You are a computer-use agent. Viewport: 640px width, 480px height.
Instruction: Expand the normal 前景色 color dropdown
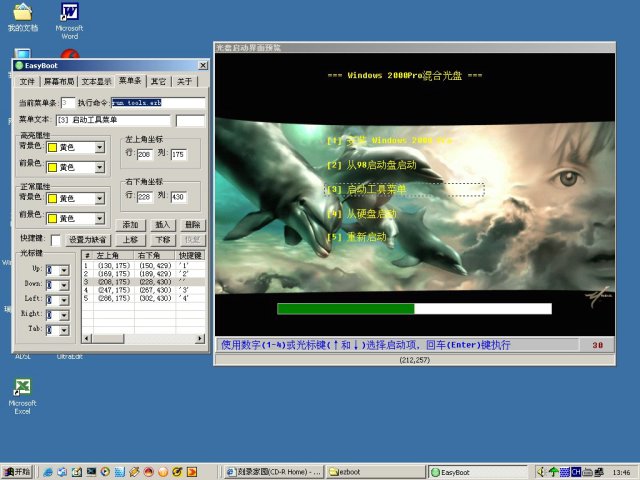tap(100, 218)
